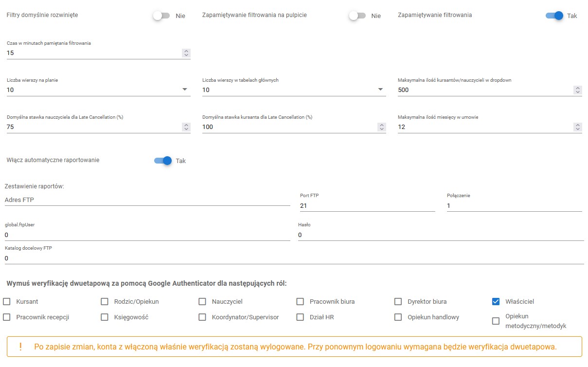Select the Katalog docelowy FTP field
This screenshot has width=588, height=367.
[x=294, y=258]
